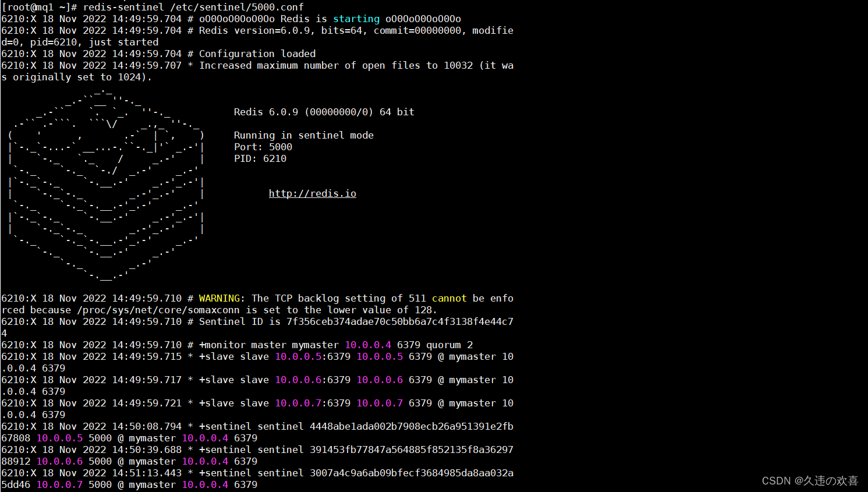868x492 pixels.
Task: Click 'quorum 2' in the monitor line
Action: pyautogui.click(x=449, y=345)
